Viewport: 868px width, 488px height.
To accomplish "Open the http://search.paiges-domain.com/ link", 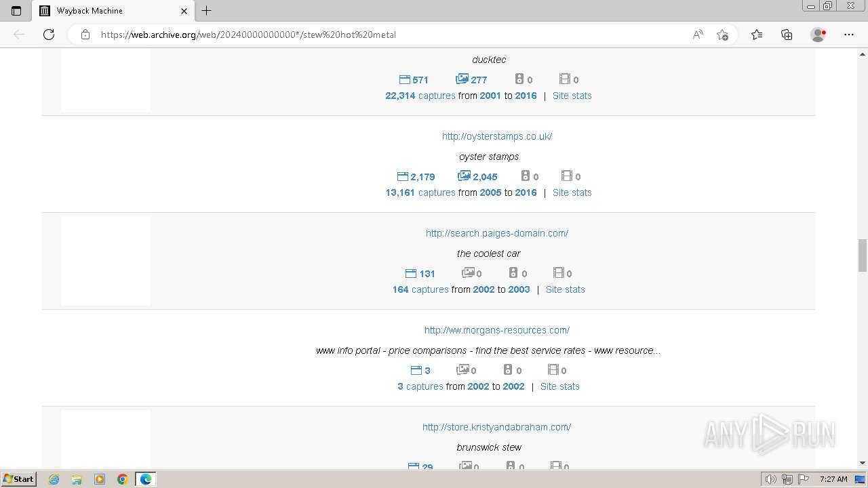I will click(x=497, y=233).
